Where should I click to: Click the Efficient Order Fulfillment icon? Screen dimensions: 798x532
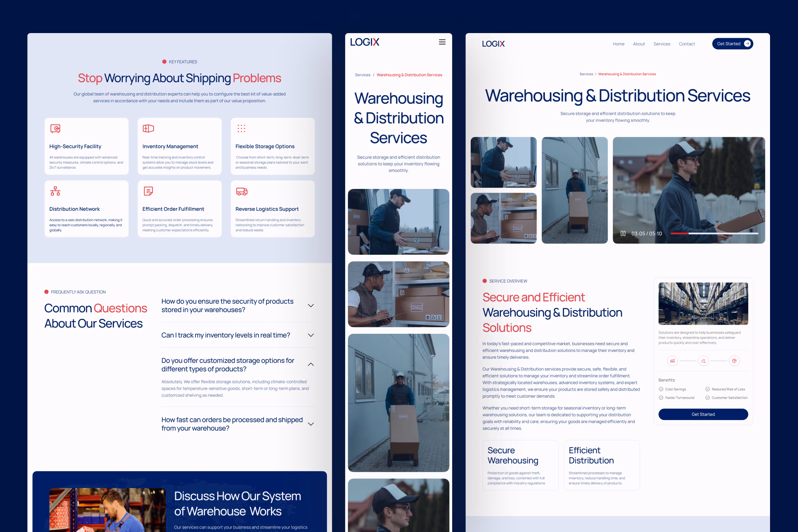(148, 191)
